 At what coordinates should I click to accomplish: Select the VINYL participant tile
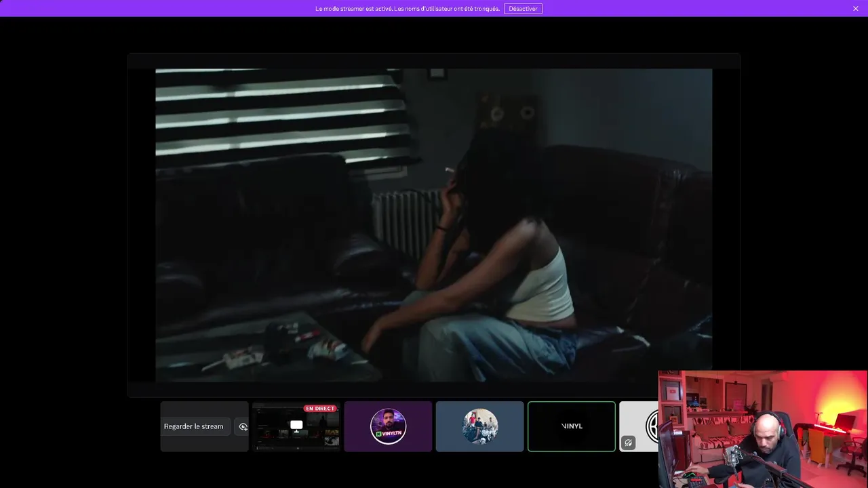pyautogui.click(x=572, y=426)
